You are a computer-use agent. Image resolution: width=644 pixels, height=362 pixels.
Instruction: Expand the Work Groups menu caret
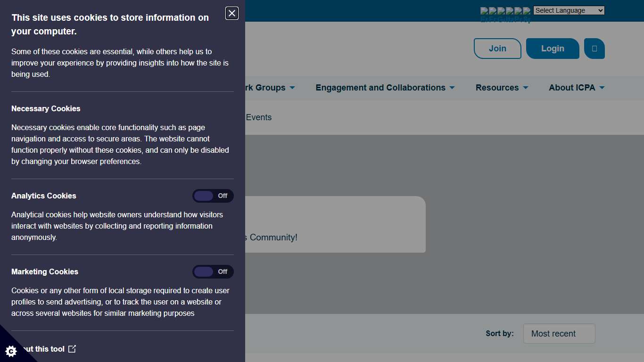pyautogui.click(x=292, y=88)
